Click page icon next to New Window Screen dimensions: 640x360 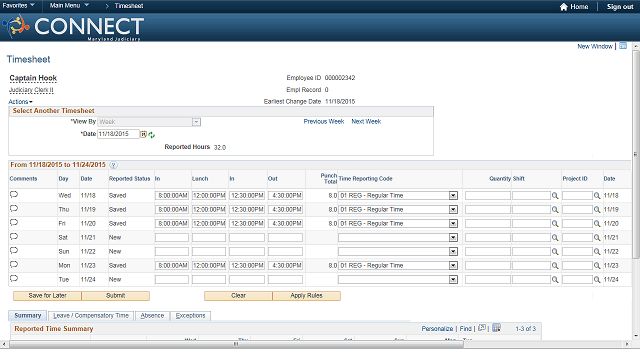623,46
